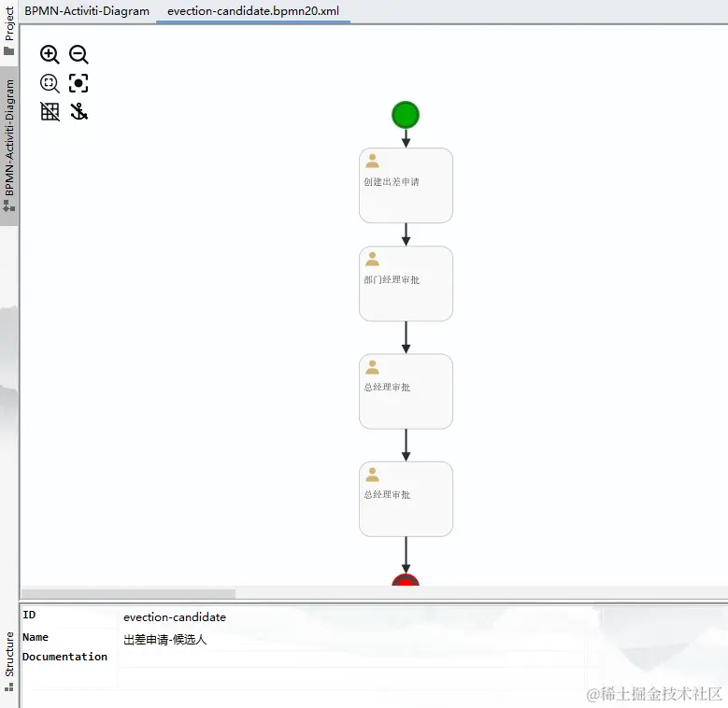Click the Documentation property label

pyautogui.click(x=65, y=657)
